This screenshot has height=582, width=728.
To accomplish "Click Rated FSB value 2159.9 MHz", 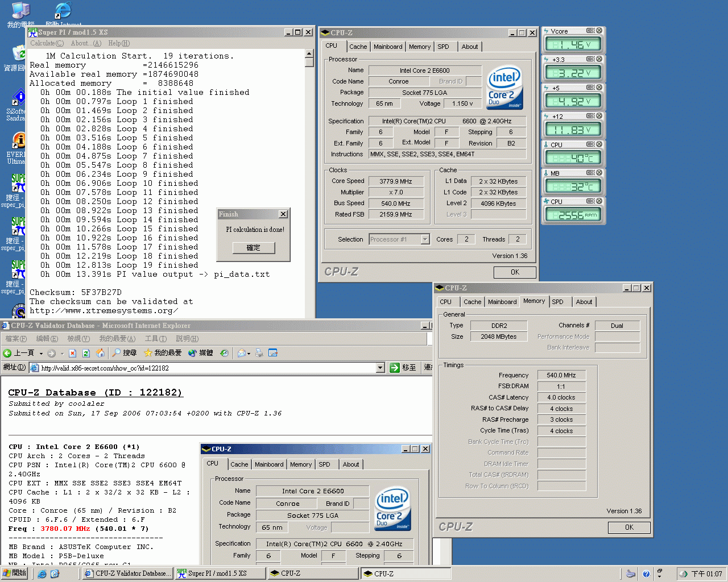I will [x=396, y=214].
